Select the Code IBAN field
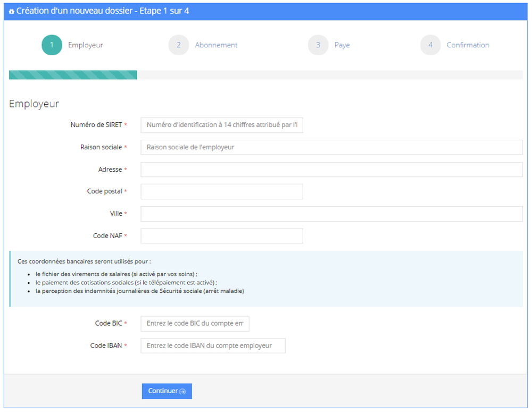 click(x=213, y=345)
